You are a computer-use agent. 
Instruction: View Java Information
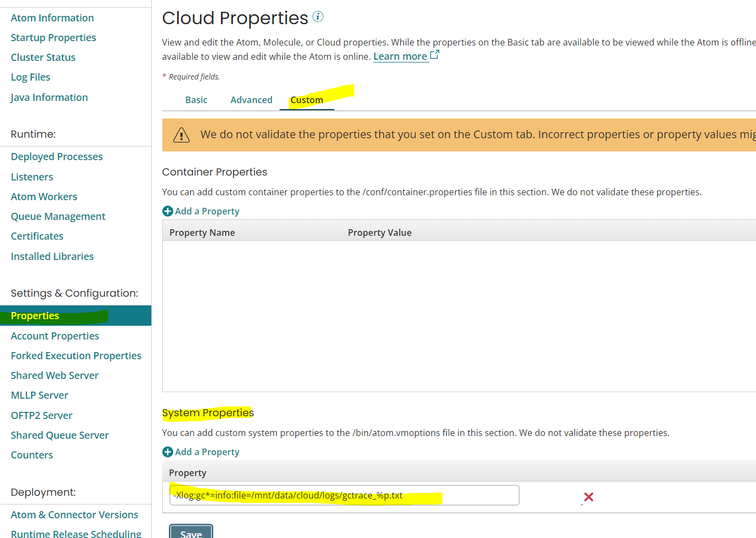[49, 97]
